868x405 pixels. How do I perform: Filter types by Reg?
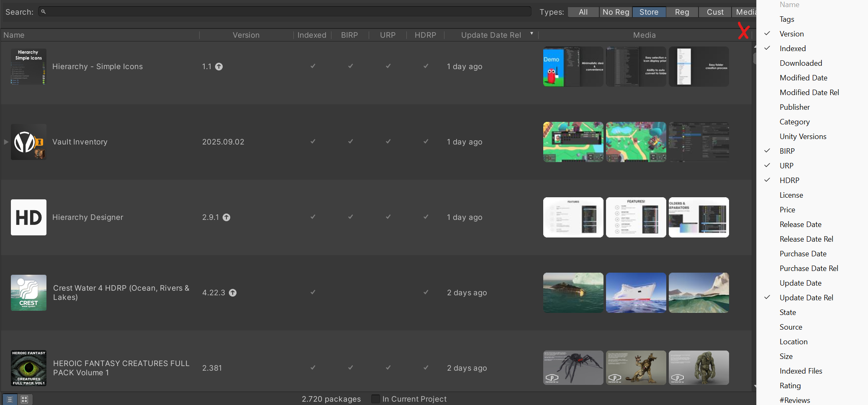[x=682, y=12]
